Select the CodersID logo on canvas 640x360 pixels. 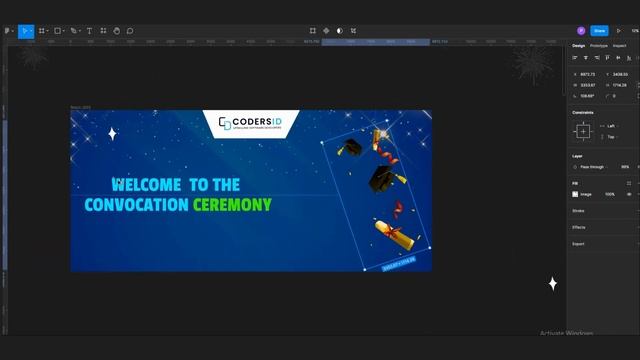tap(250, 123)
